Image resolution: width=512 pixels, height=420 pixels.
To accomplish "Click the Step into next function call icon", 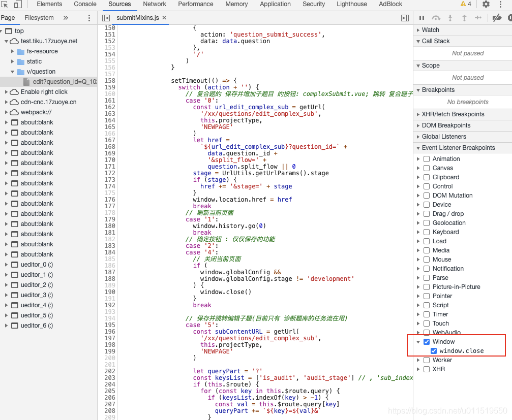I will [x=450, y=18].
